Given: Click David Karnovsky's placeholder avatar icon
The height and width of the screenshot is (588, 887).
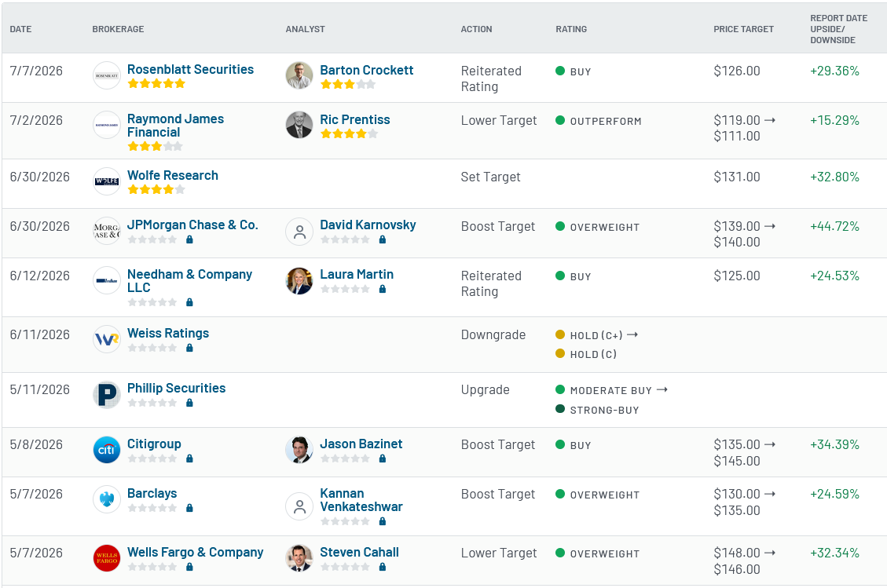Looking at the screenshot, I should click(299, 232).
